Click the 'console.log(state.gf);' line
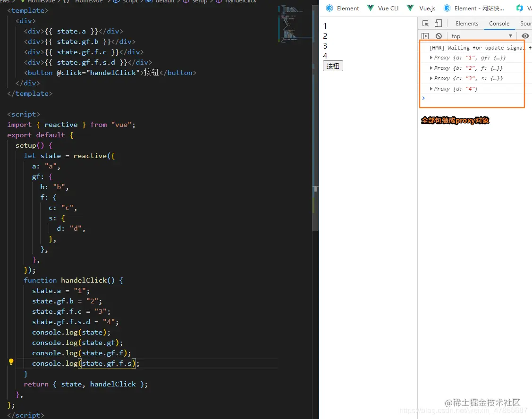This screenshot has width=532, height=419. point(77,343)
